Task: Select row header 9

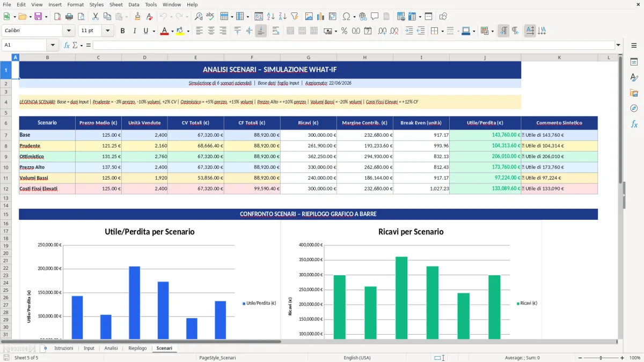Action: [x=6, y=157]
